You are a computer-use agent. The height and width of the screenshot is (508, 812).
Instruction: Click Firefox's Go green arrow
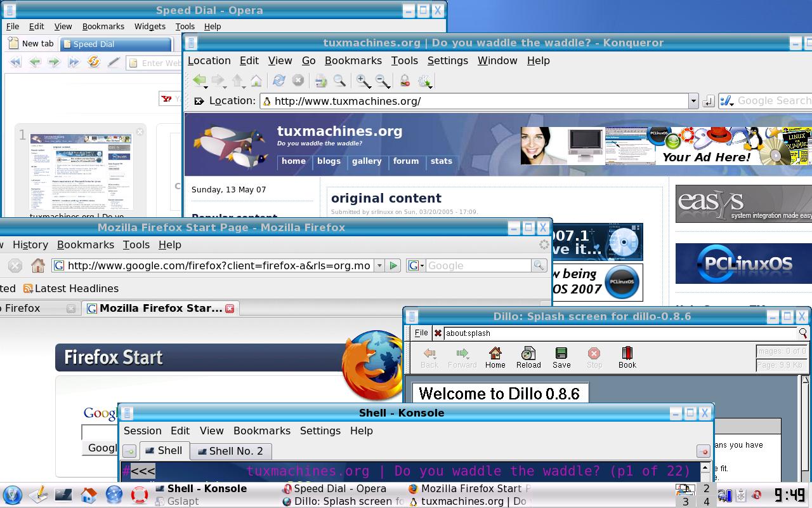click(x=393, y=265)
